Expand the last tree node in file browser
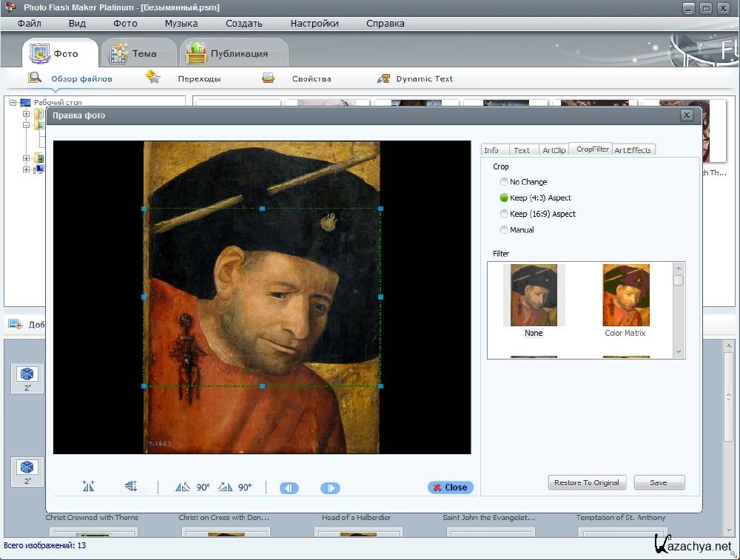The height and width of the screenshot is (560, 740). point(26,169)
